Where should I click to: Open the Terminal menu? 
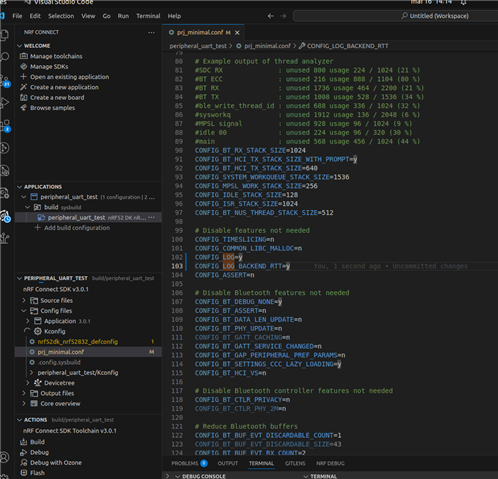[x=148, y=16]
